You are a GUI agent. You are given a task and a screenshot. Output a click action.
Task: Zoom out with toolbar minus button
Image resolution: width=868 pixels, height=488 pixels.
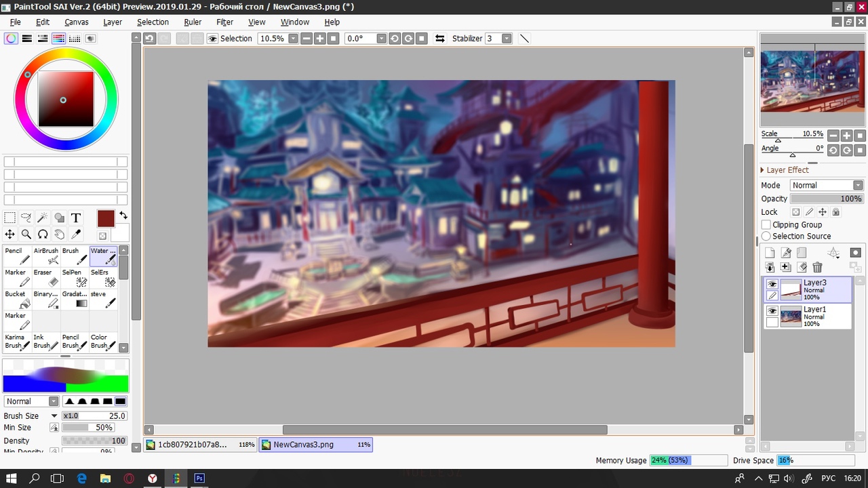click(x=307, y=39)
